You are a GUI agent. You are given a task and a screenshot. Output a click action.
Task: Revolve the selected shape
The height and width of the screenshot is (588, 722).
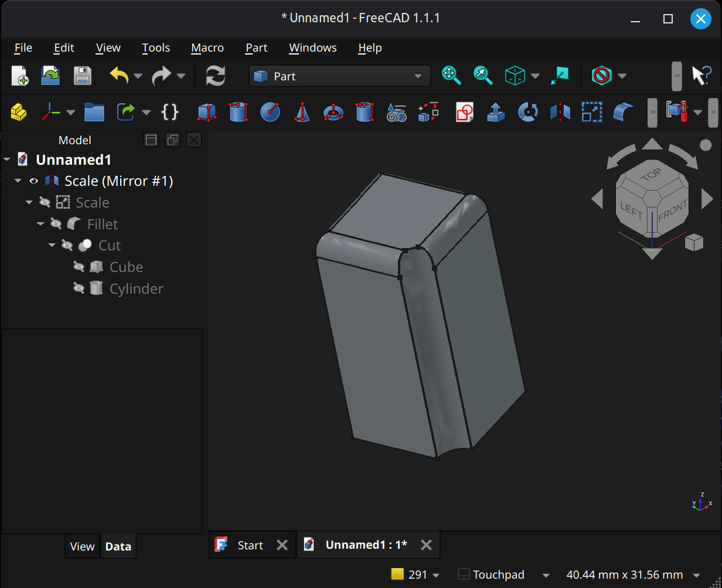528,111
